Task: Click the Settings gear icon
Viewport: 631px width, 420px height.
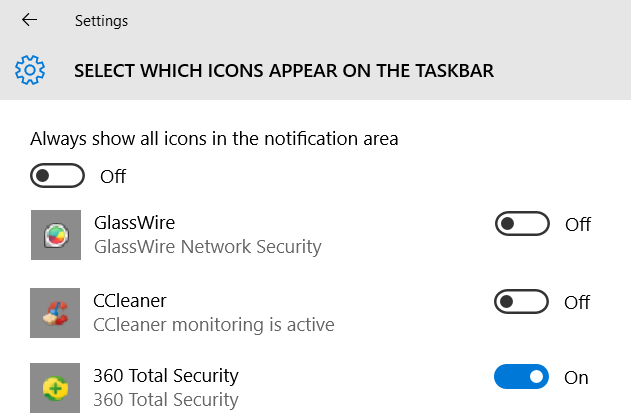Action: pyautogui.click(x=30, y=70)
